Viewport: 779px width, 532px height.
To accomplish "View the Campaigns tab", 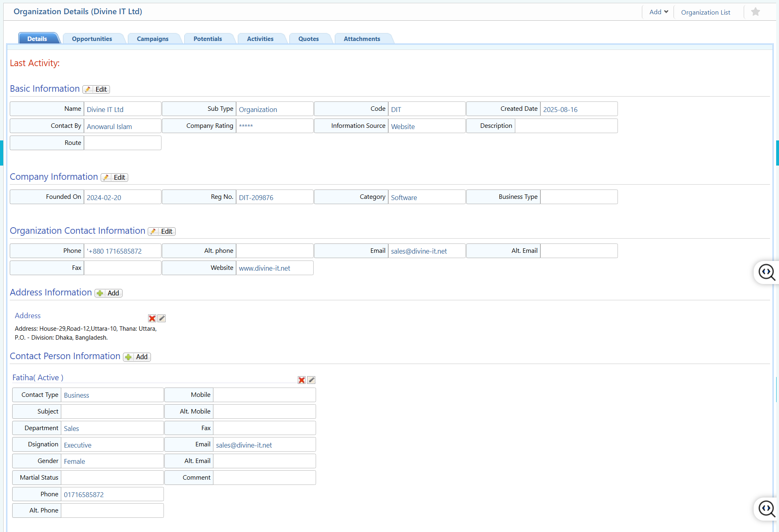I will (x=153, y=39).
